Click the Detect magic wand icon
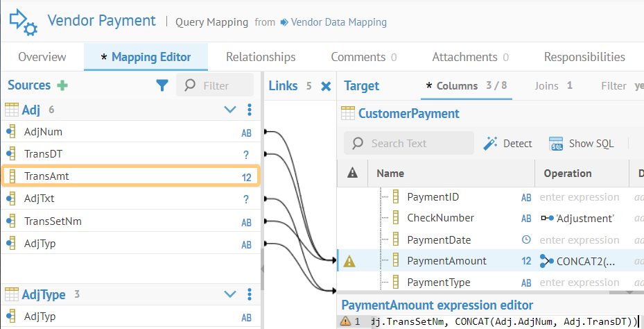Image resolution: width=644 pixels, height=329 pixels. pos(491,143)
